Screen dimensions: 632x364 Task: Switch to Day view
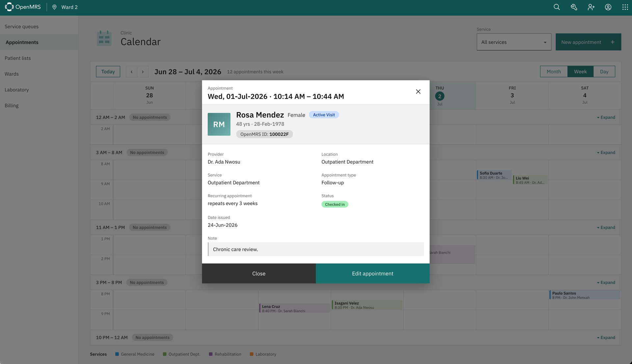click(604, 72)
